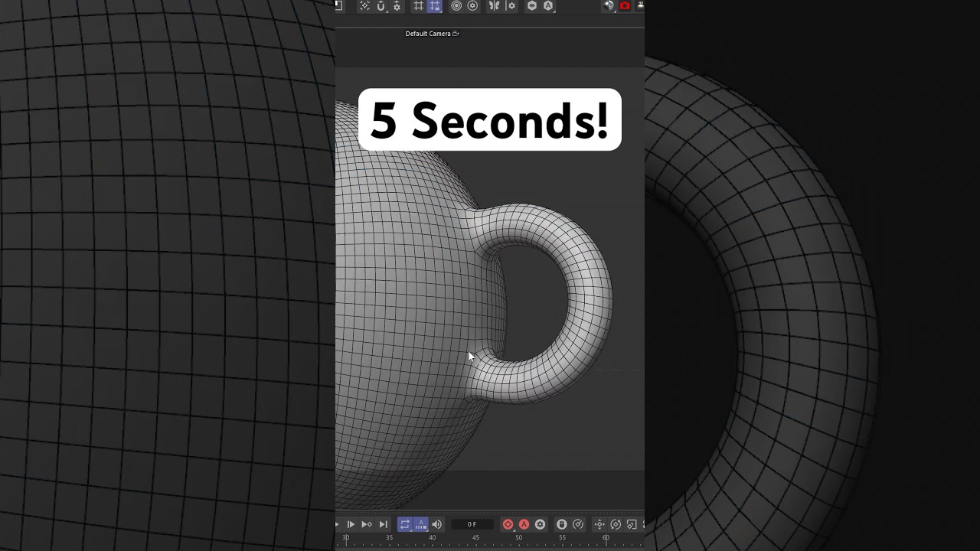The image size is (980, 551).
Task: Toggle rotation keying icon
Action: click(x=616, y=524)
